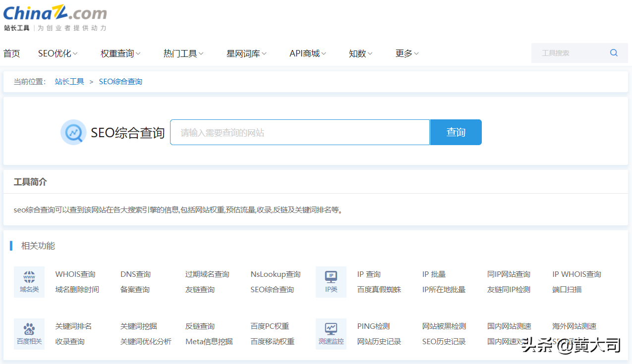Expand the SEO优化 dropdown menu

pyautogui.click(x=57, y=53)
